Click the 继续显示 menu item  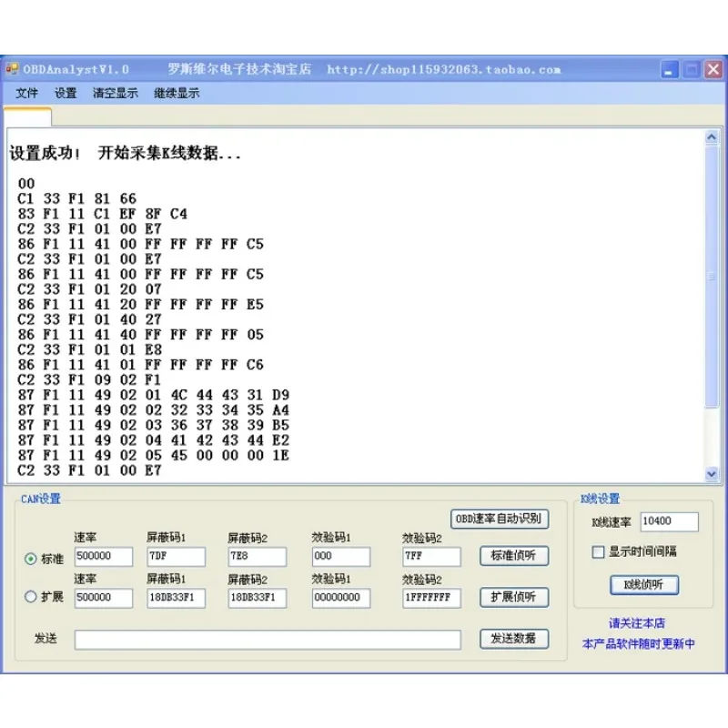pos(177,93)
